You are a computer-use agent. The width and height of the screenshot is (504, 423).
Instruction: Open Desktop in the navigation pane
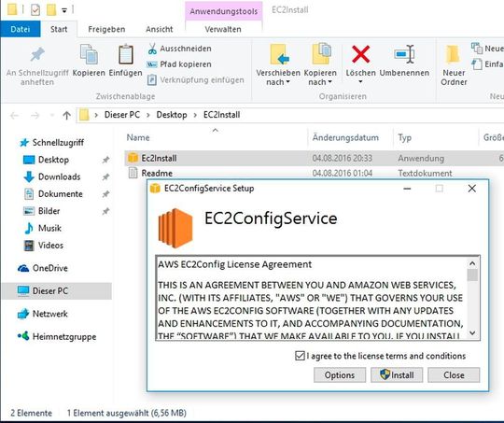53,160
